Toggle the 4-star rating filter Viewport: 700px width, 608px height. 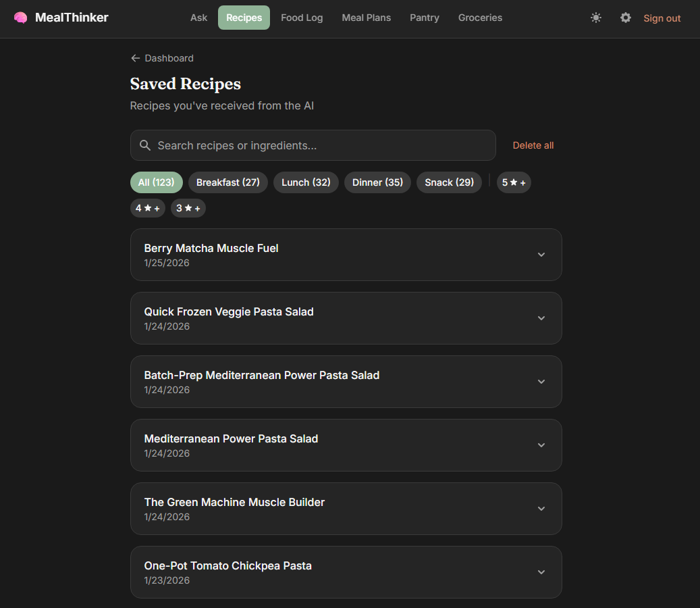click(148, 207)
